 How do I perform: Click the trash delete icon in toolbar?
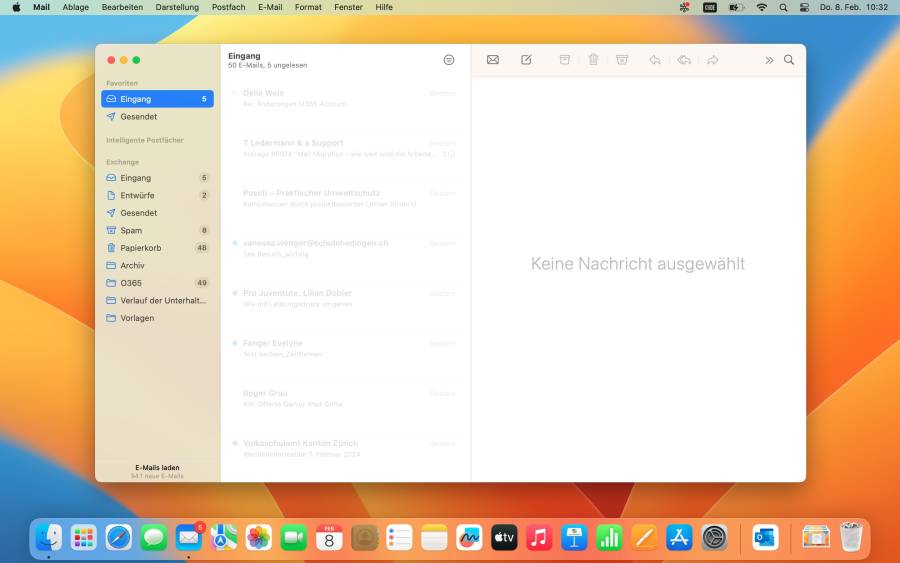(593, 60)
